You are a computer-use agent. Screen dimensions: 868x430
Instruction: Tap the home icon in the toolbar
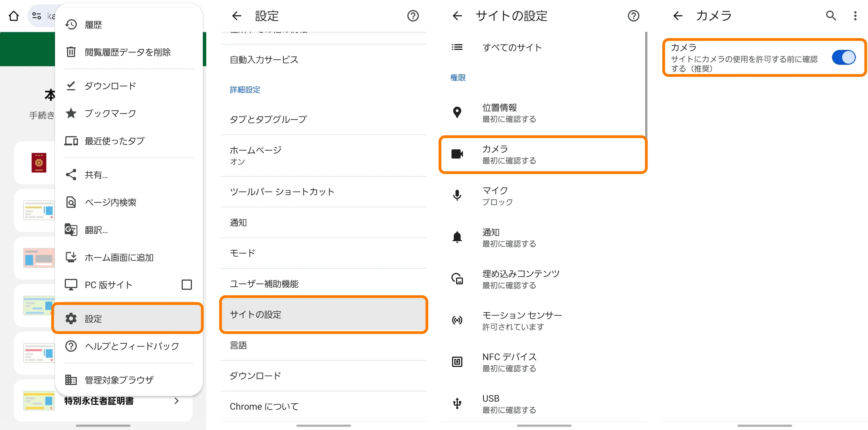(x=13, y=15)
